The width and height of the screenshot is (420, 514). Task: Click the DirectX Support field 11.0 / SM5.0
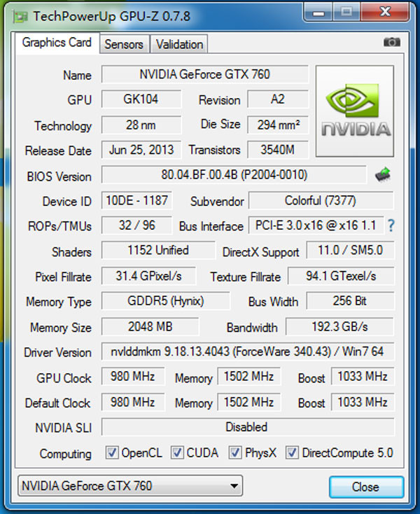350,251
